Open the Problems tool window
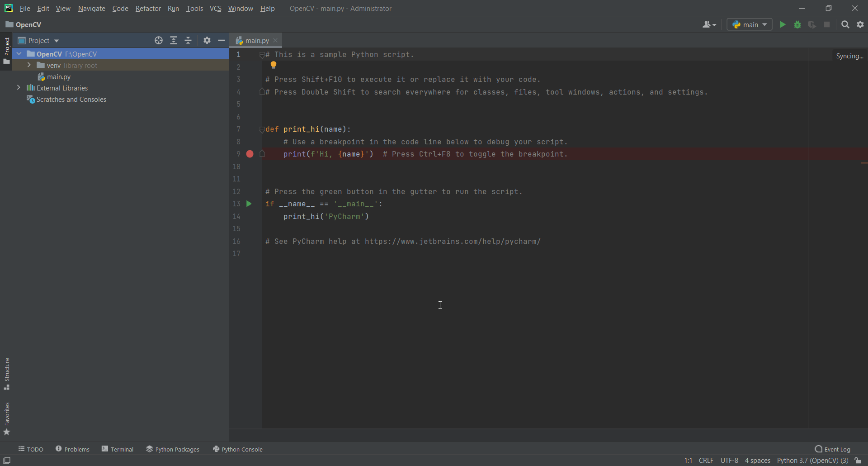868x466 pixels. click(x=72, y=449)
